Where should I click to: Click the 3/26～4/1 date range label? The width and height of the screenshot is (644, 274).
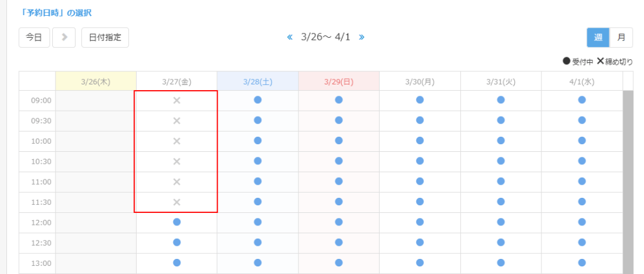point(325,37)
